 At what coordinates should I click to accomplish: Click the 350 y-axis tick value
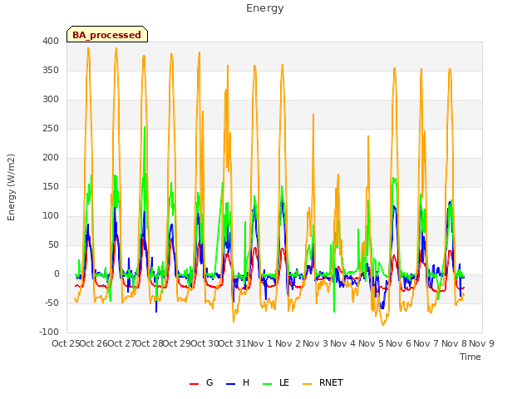(x=51, y=70)
